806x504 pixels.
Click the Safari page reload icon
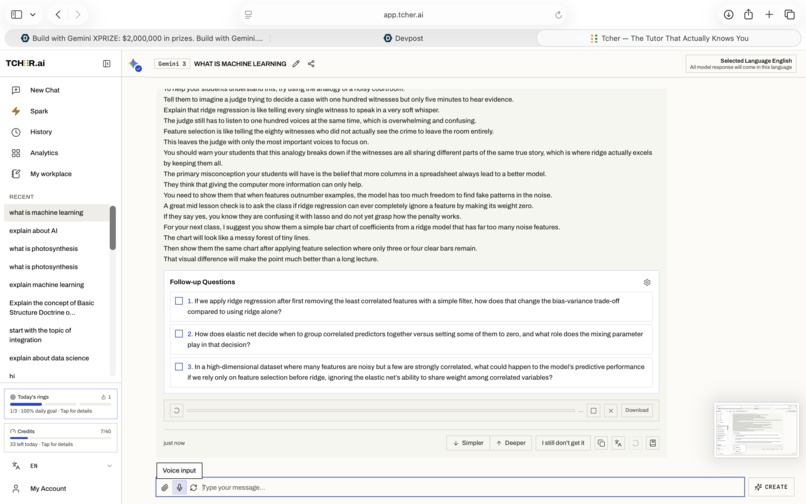[x=558, y=15]
